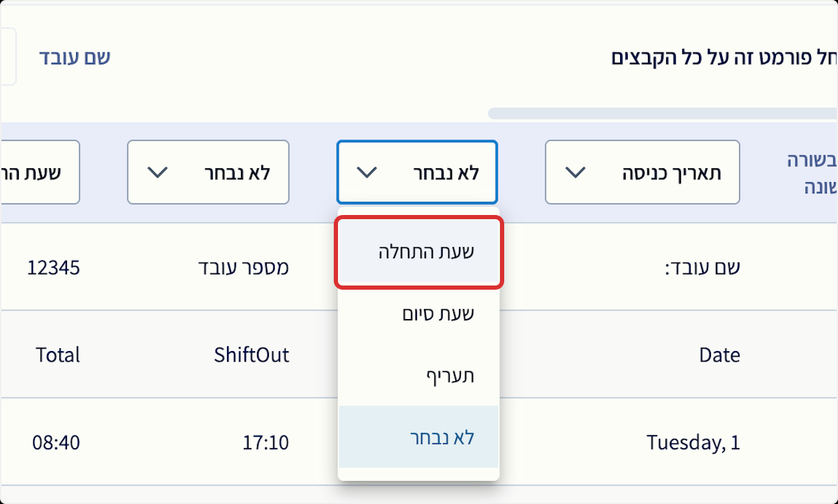Select highlighted "לא נבחר" option in list

419,437
